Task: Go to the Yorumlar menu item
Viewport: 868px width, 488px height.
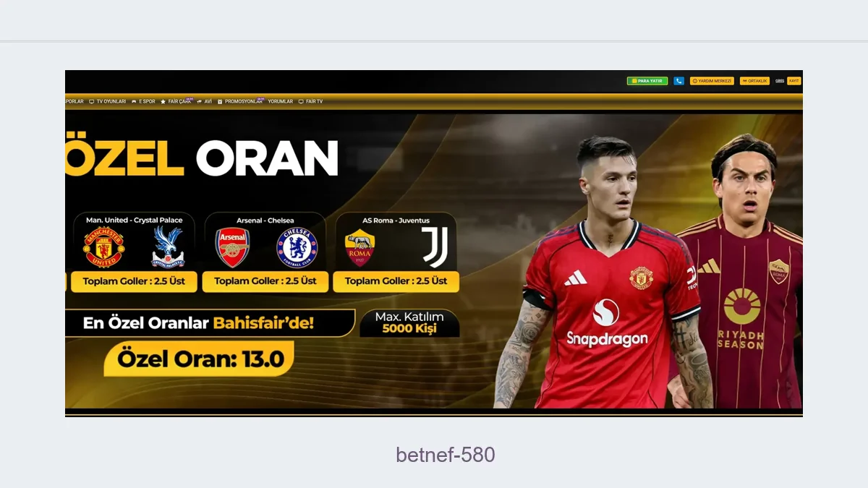Action: click(x=281, y=102)
